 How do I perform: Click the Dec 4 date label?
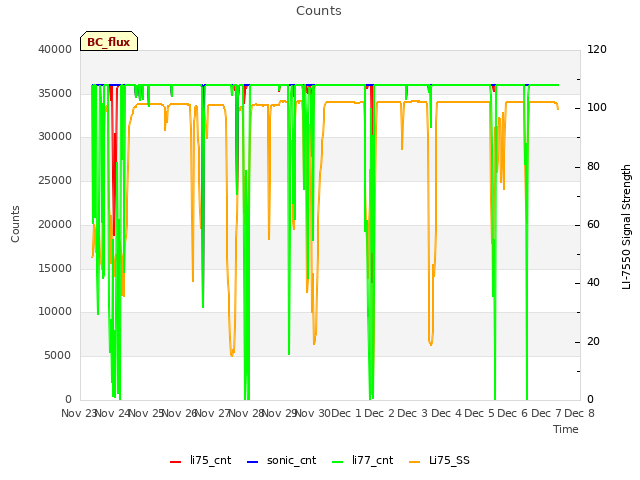446,413
